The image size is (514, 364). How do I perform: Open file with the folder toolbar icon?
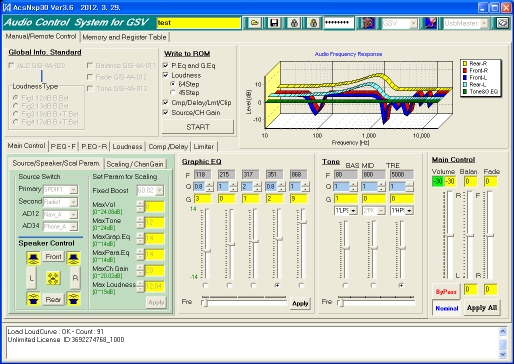coord(255,23)
